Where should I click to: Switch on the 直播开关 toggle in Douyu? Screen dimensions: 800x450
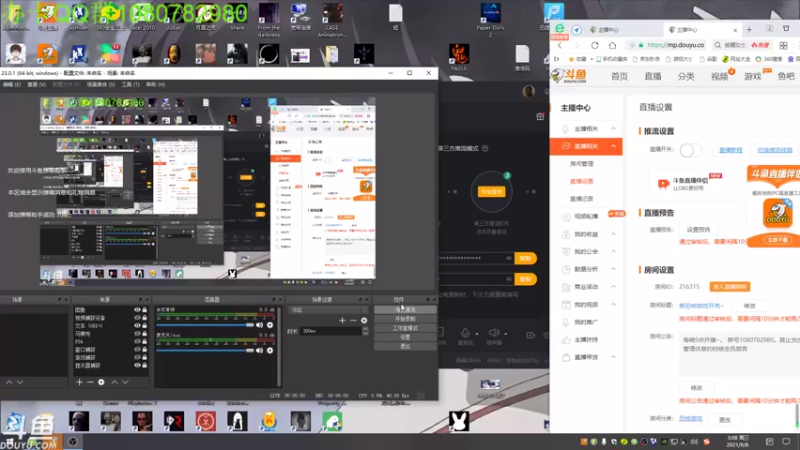coord(690,150)
